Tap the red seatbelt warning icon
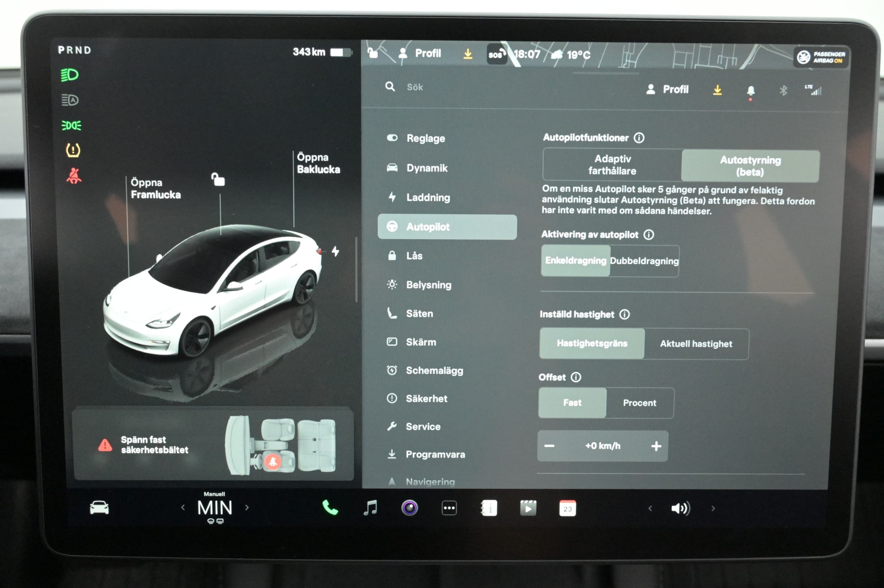 point(74,175)
